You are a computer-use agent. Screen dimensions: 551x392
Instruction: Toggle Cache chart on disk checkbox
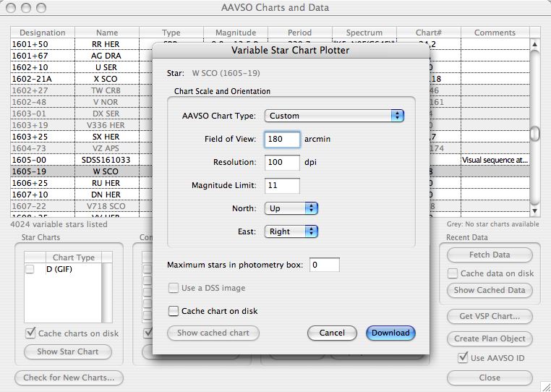point(174,311)
